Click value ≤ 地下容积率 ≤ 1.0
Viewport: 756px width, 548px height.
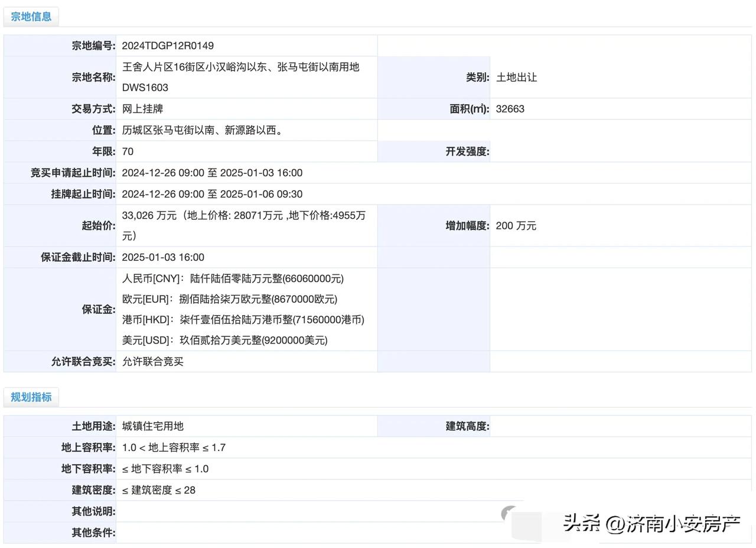pos(165,469)
